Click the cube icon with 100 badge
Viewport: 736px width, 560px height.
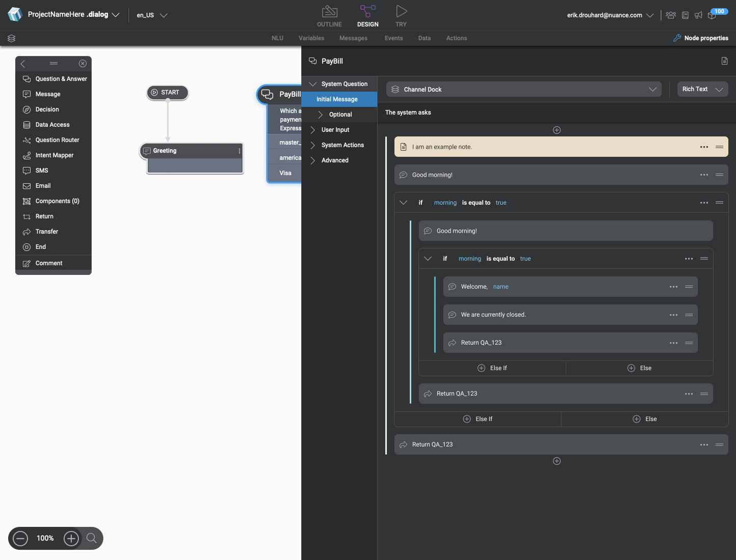716,14
